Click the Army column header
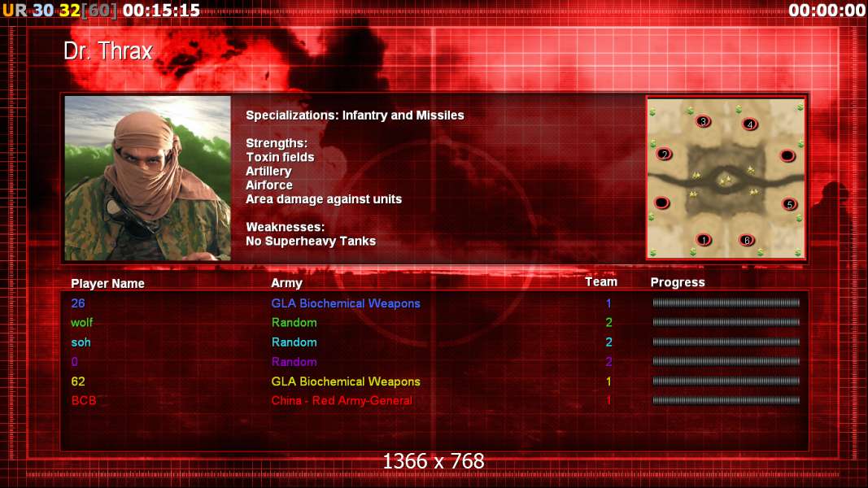The image size is (868, 488). 286,283
